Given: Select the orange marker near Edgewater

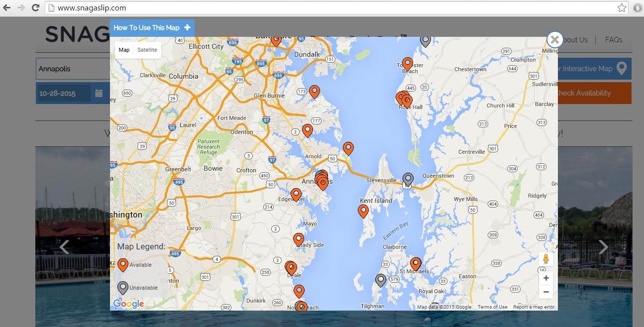Looking at the screenshot, I should 296,195.
